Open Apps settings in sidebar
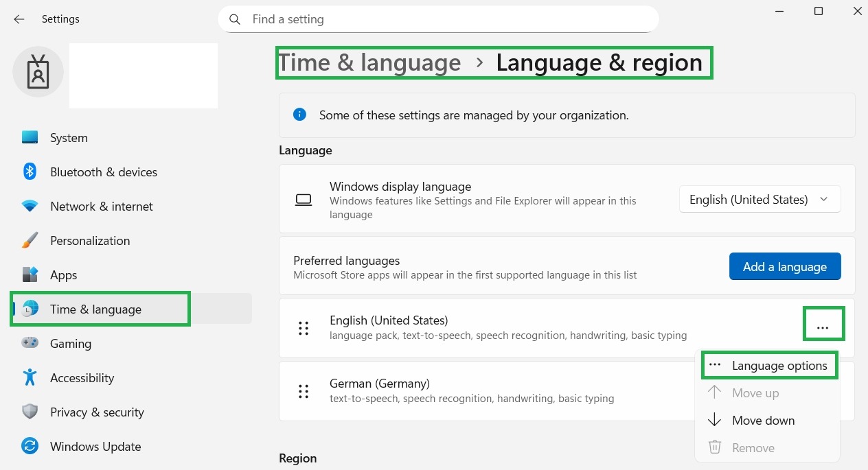Viewport: 868px width, 470px height. tap(131, 275)
